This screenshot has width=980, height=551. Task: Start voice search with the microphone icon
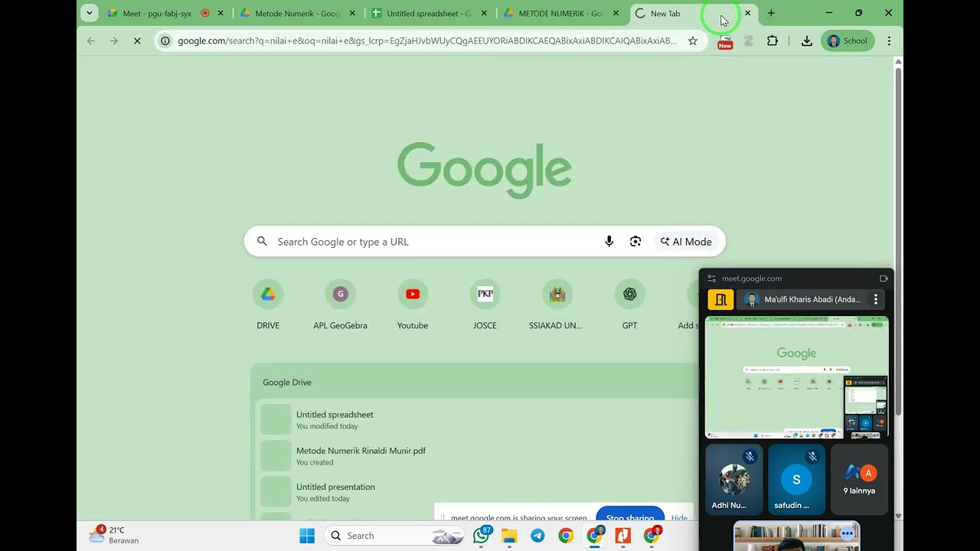click(x=609, y=242)
